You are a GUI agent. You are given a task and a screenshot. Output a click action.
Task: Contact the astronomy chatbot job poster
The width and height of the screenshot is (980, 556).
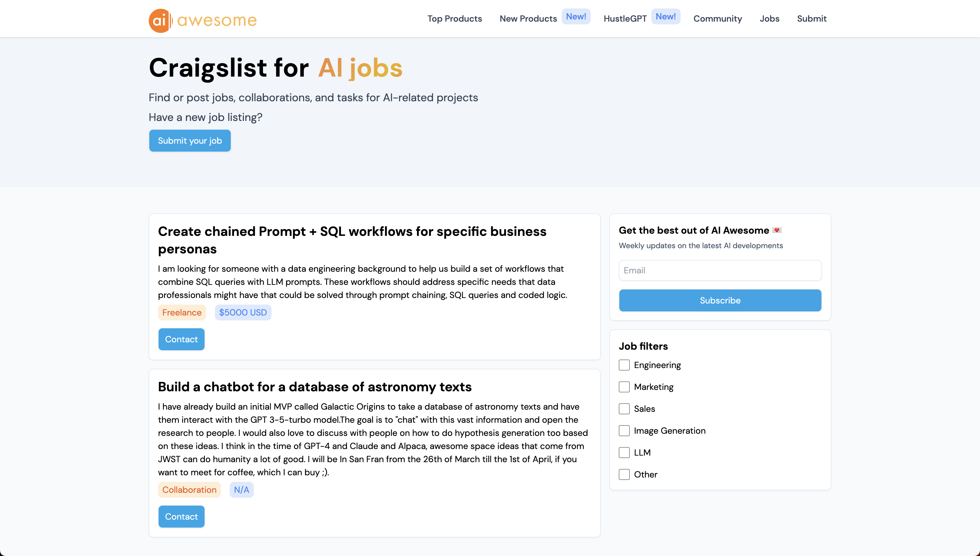181,517
